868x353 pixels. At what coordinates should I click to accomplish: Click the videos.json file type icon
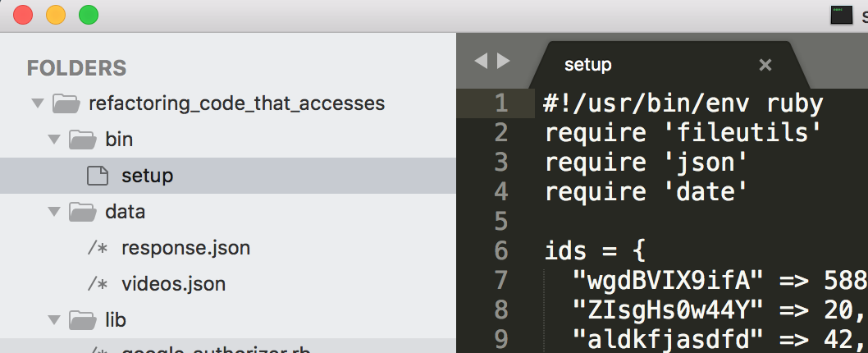(98, 284)
